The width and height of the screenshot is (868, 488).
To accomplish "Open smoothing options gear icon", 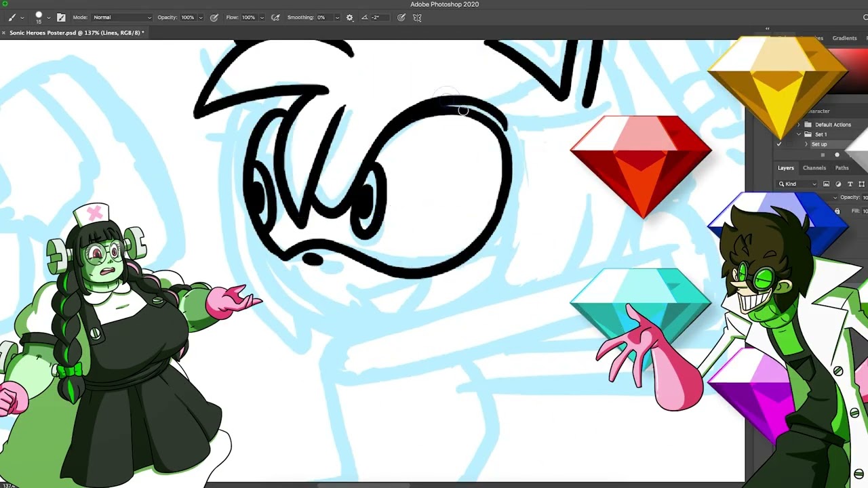I will click(x=350, y=18).
